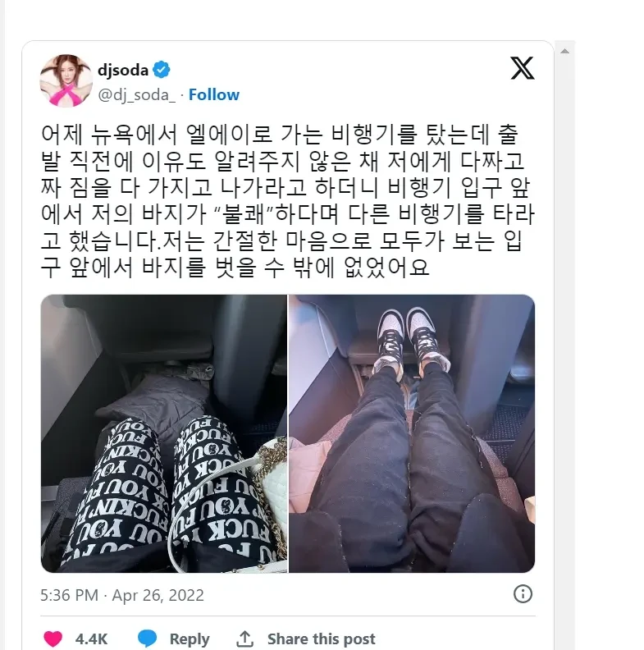Open the X logo icon
644x650 pixels.
(x=522, y=68)
